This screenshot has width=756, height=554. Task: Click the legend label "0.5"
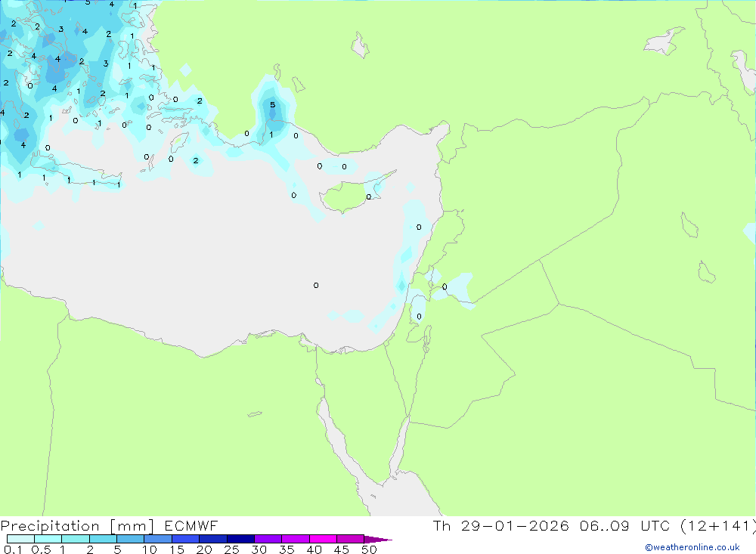tap(41, 549)
